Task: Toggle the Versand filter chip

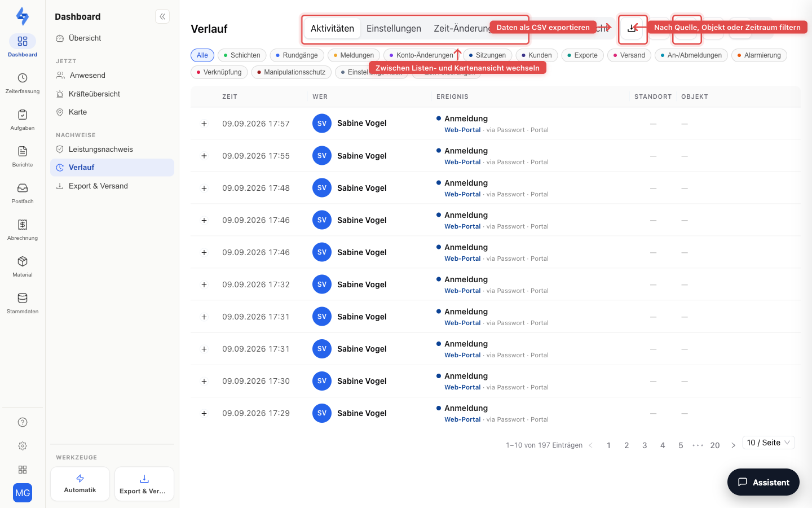Action: (629, 55)
